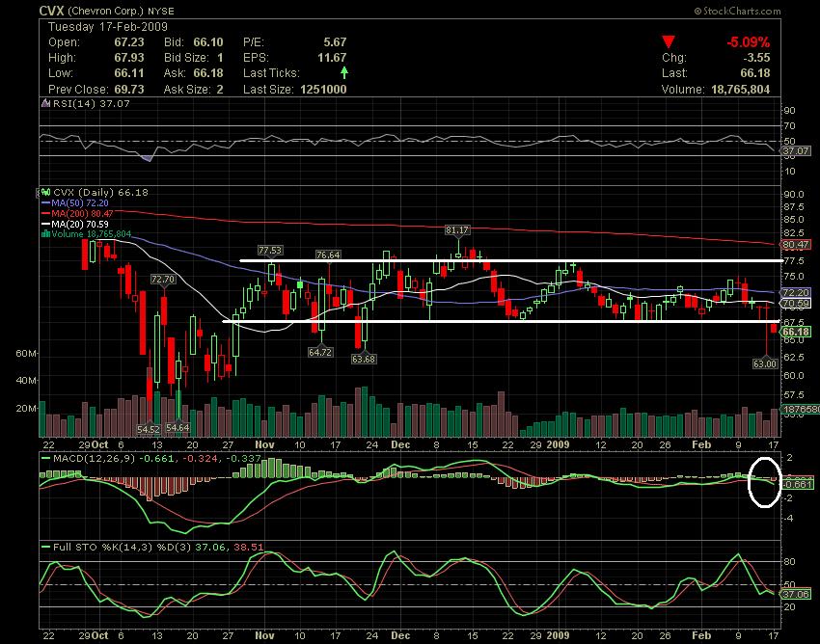The height and width of the screenshot is (644, 820).
Task: Click the Low value 66.11
Action: click(129, 73)
